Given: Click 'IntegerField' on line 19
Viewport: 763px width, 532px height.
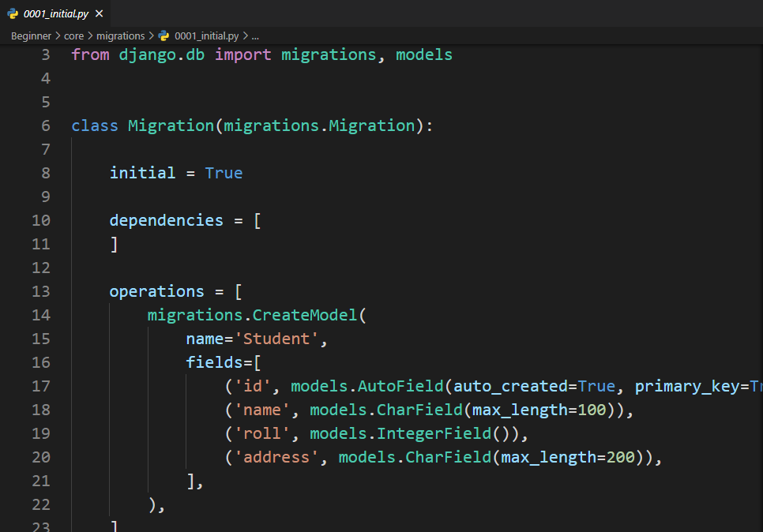Looking at the screenshot, I should coord(434,433).
